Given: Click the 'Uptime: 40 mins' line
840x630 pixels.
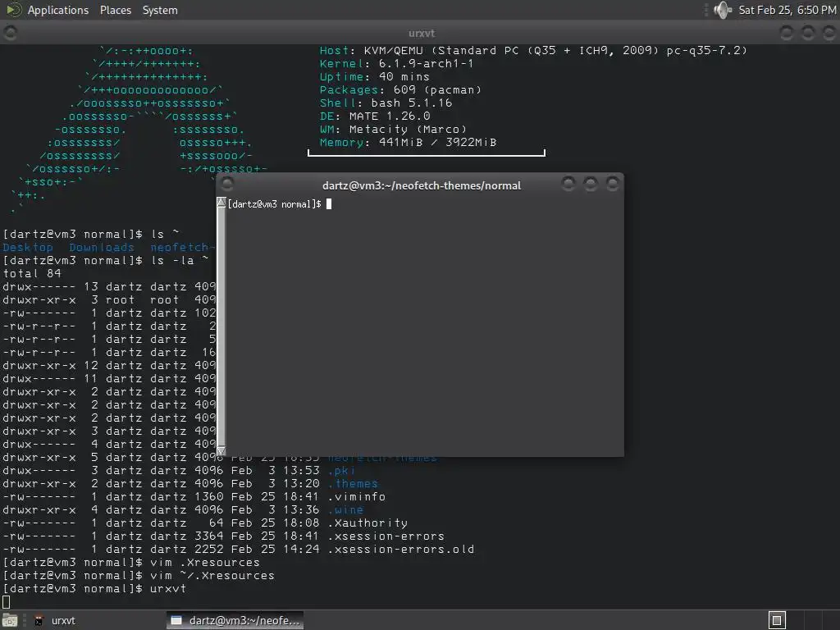Looking at the screenshot, I should tap(374, 76).
